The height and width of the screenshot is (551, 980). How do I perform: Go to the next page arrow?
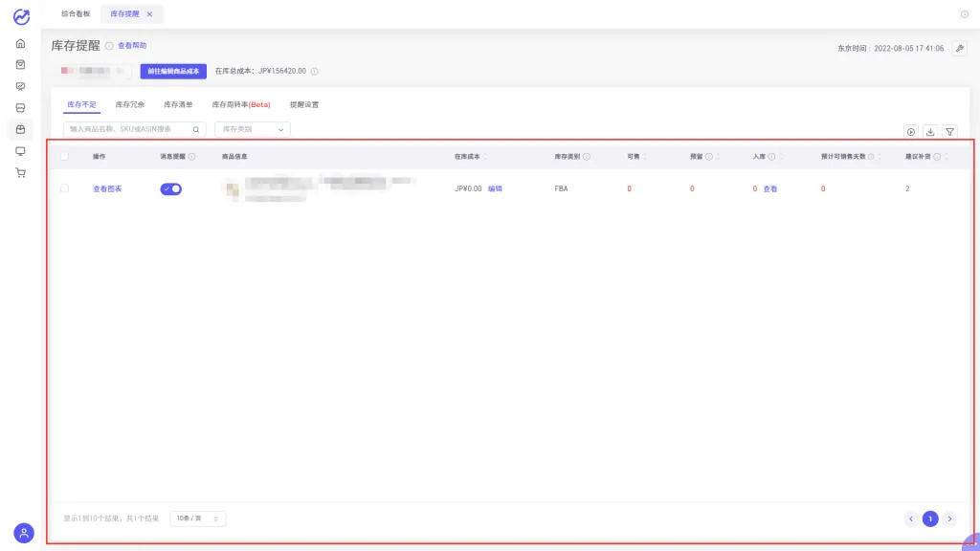pos(949,518)
